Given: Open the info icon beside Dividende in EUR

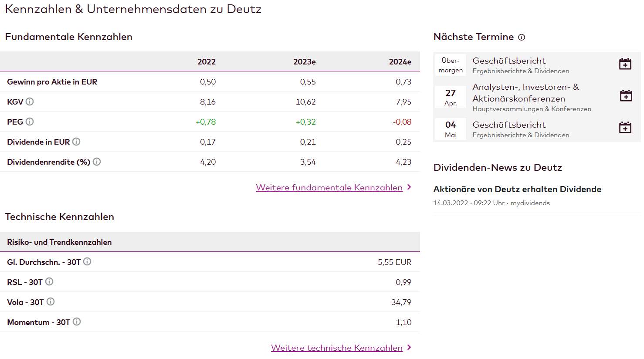Looking at the screenshot, I should [x=76, y=141].
